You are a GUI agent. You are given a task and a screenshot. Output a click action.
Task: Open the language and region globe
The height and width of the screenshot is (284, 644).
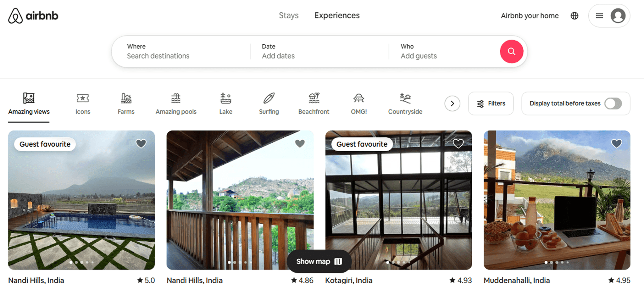coord(574,15)
